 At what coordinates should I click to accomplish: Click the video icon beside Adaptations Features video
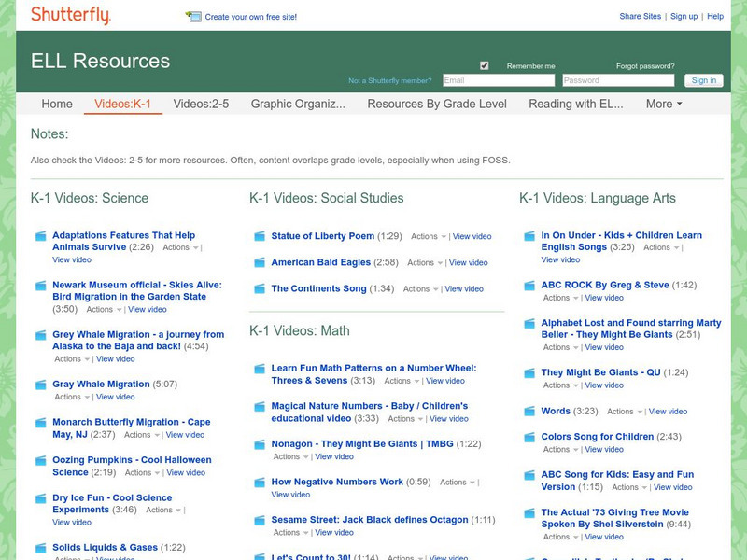pyautogui.click(x=39, y=234)
